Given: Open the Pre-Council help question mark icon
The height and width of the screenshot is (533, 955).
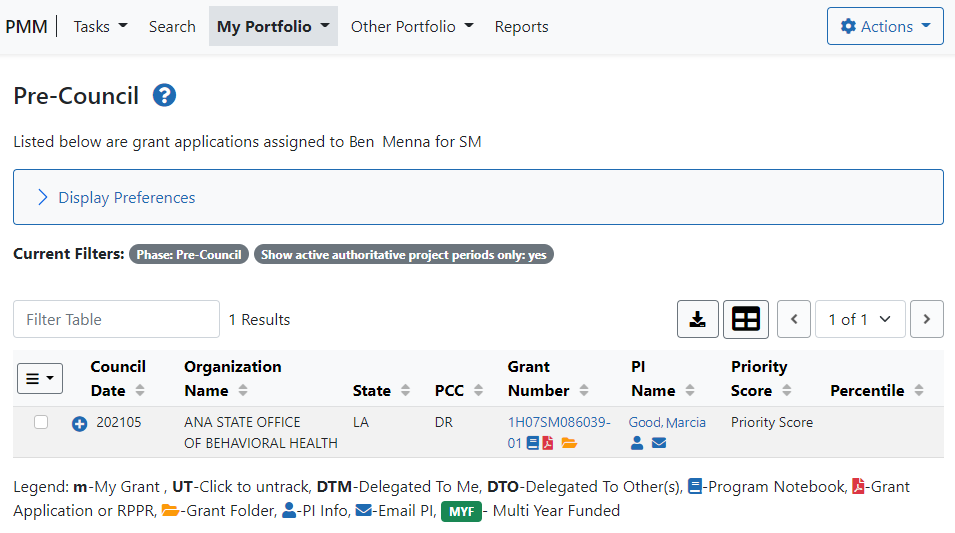Looking at the screenshot, I should (164, 96).
